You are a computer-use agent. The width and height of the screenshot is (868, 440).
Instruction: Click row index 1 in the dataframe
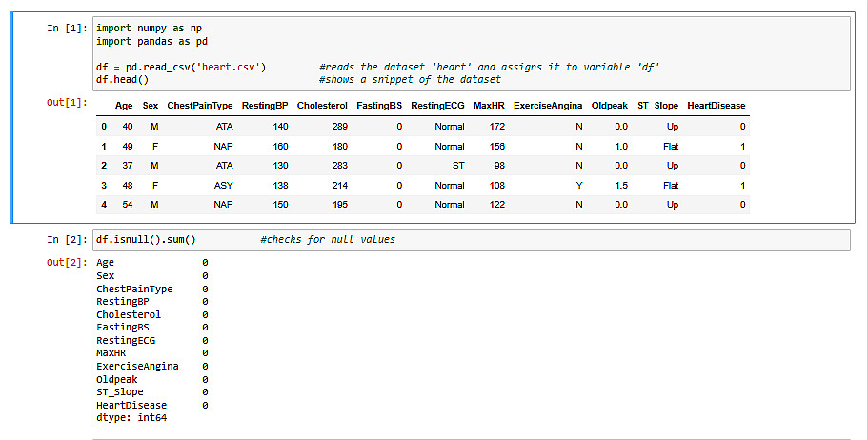tap(104, 147)
